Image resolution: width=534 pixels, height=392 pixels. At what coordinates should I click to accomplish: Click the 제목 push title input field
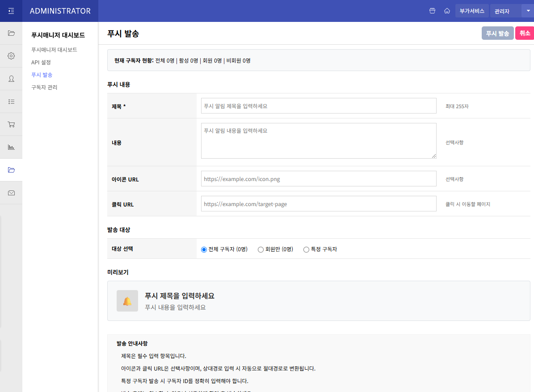tap(318, 106)
